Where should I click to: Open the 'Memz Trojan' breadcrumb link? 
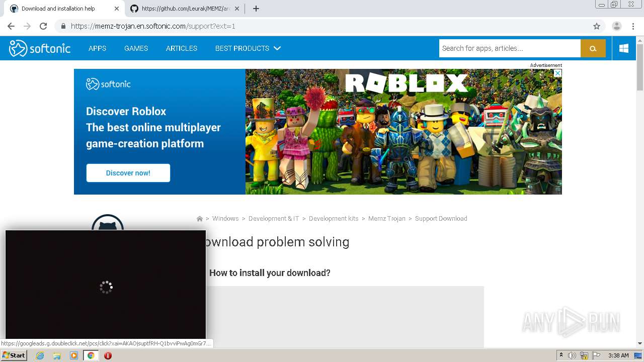coord(387,219)
